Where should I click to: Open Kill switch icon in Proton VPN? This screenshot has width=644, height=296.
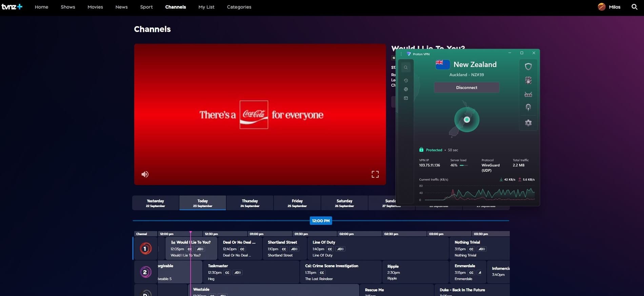(528, 80)
